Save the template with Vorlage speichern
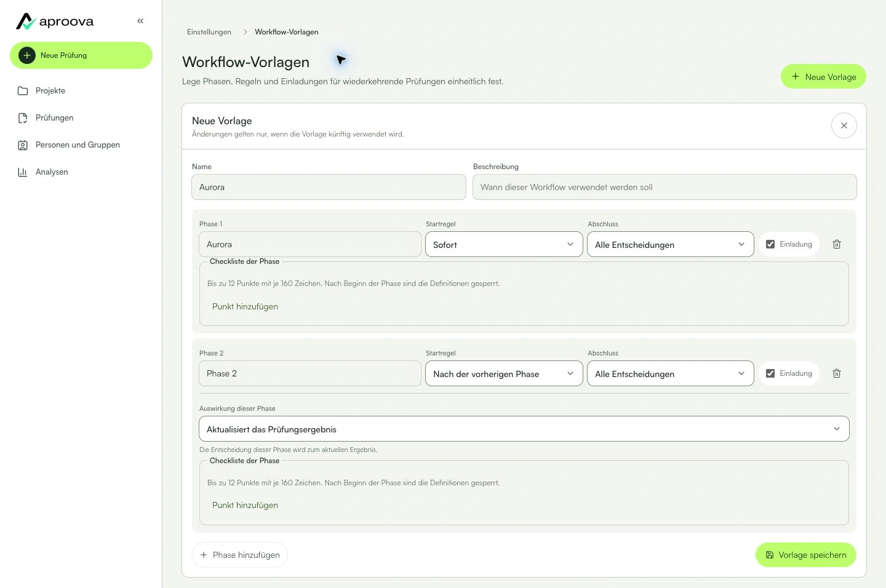Viewport: 886px width, 588px height. point(806,555)
